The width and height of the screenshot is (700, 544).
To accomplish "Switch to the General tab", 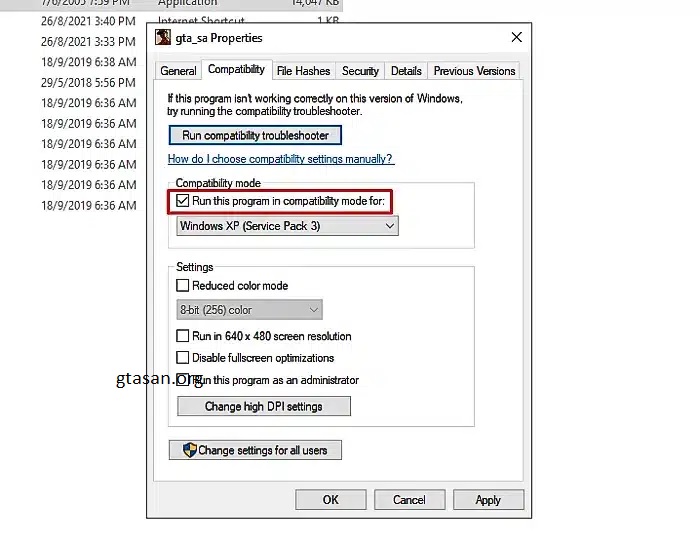I will tap(178, 71).
